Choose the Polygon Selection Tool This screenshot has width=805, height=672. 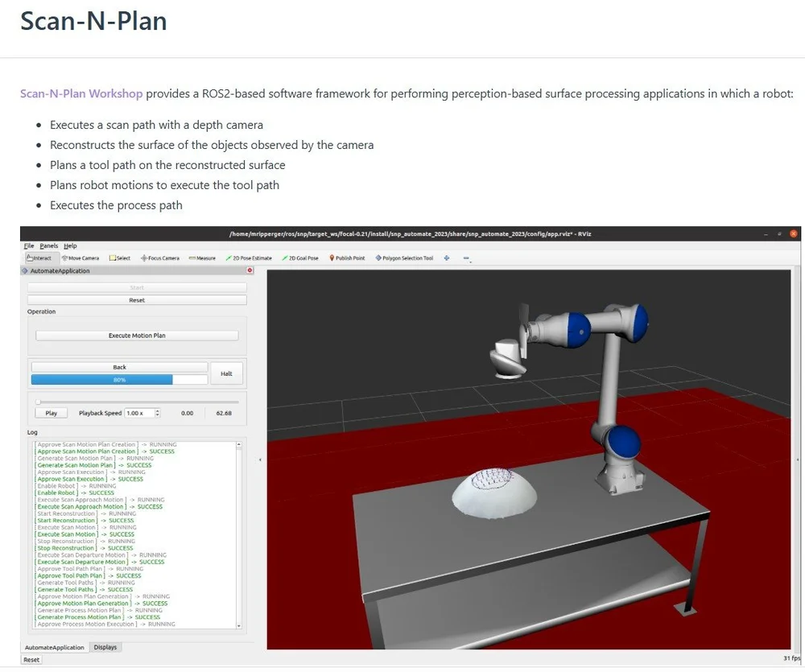tap(405, 258)
